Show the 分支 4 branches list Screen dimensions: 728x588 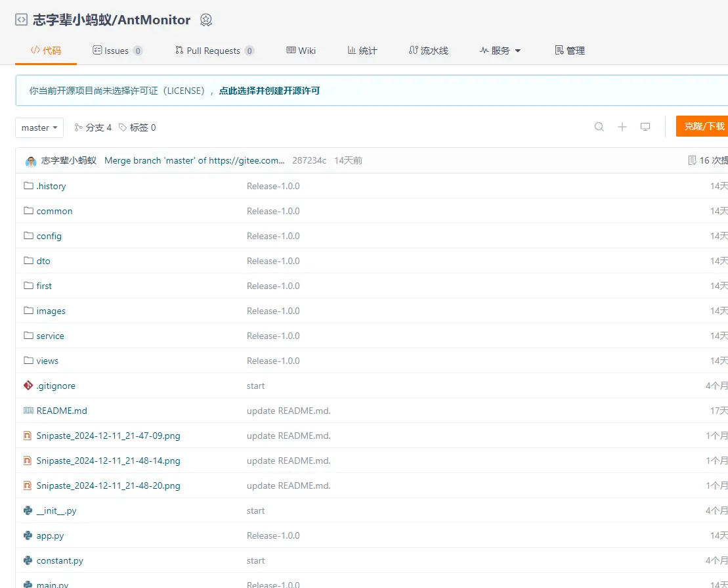(x=93, y=127)
